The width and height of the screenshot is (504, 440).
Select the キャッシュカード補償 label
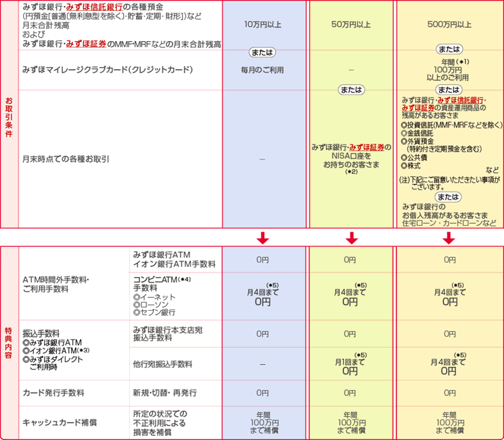click(59, 422)
